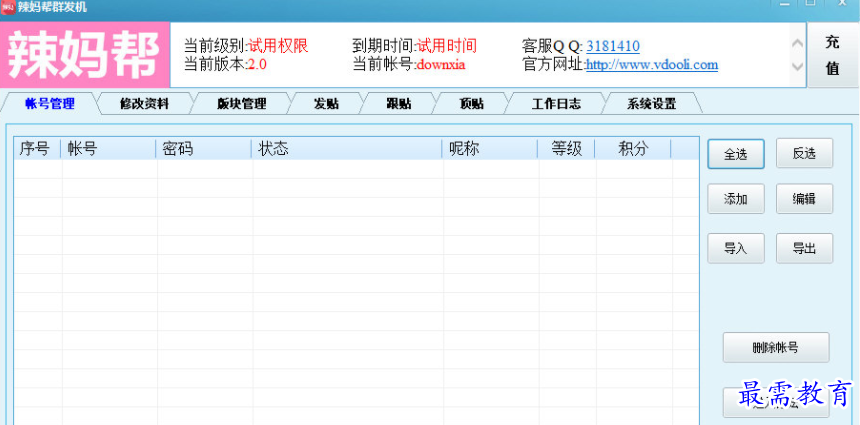Close the 辣妈帮群发机 window

(x=841, y=4)
